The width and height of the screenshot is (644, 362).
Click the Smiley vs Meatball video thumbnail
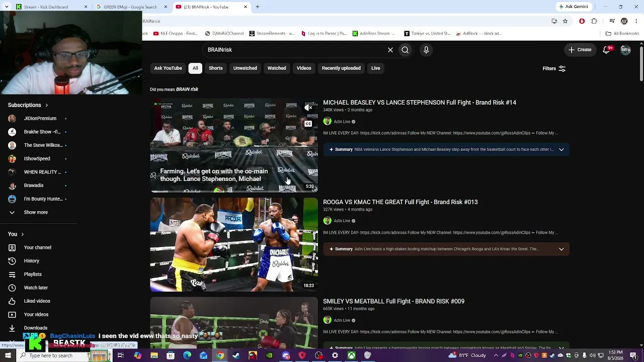pyautogui.click(x=234, y=323)
